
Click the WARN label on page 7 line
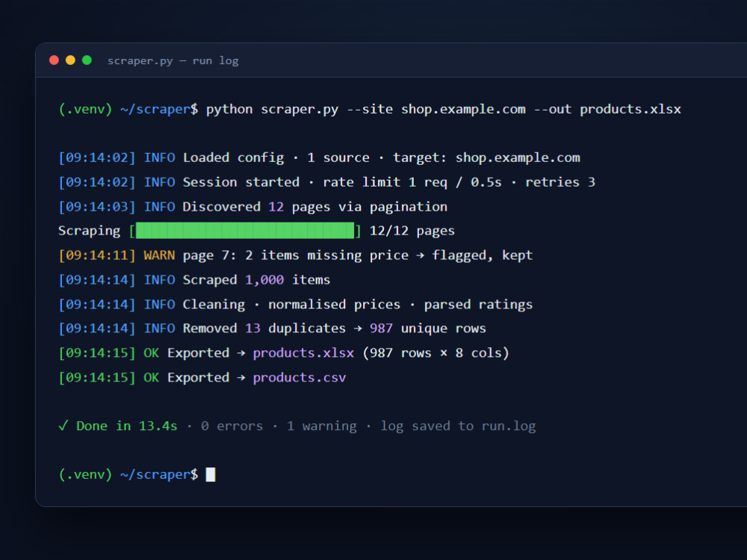(159, 255)
